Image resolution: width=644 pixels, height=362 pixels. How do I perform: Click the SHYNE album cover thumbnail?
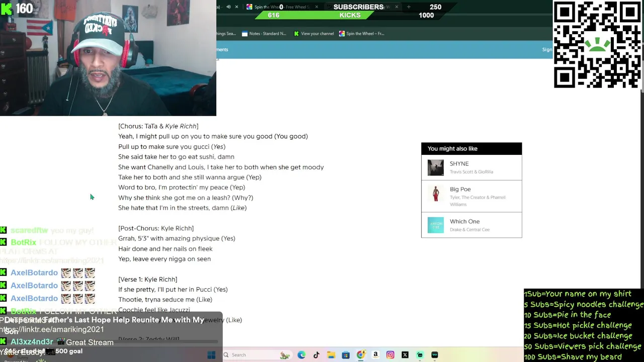[x=436, y=167]
